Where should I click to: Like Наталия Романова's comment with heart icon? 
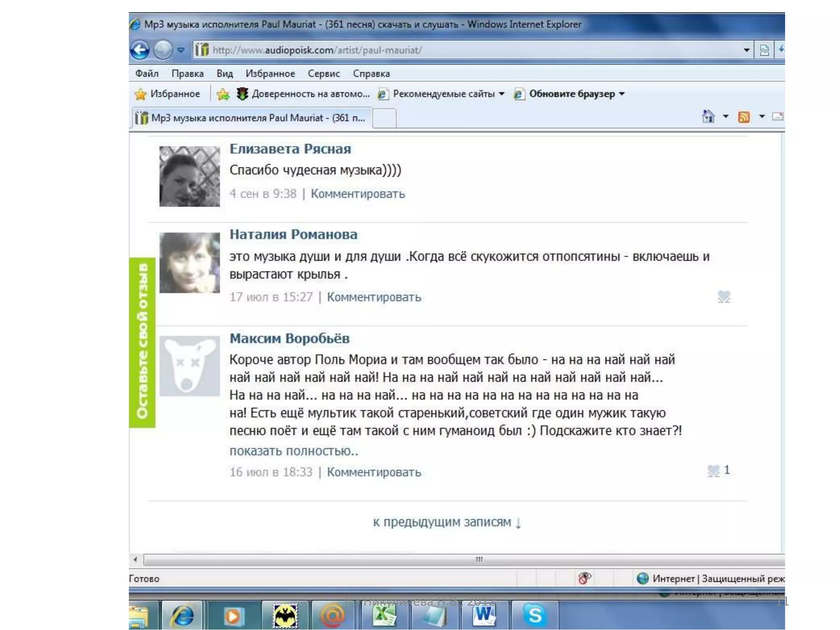(x=724, y=297)
